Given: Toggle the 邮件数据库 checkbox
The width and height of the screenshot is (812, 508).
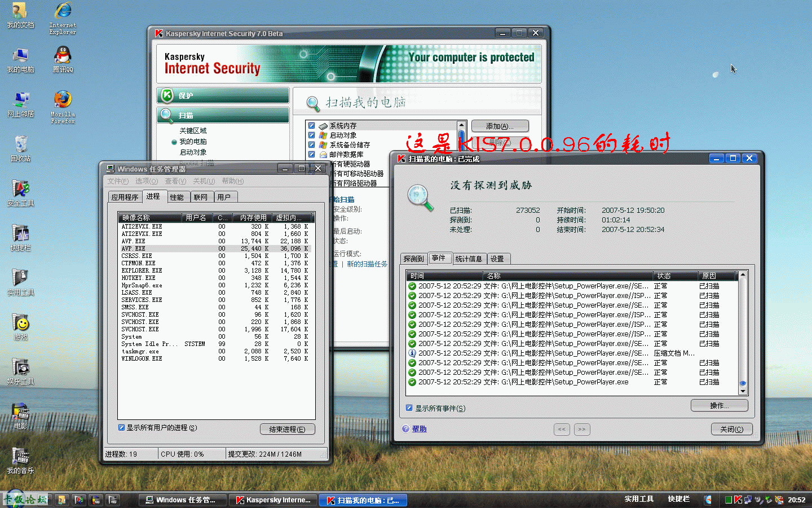Looking at the screenshot, I should click(x=311, y=155).
